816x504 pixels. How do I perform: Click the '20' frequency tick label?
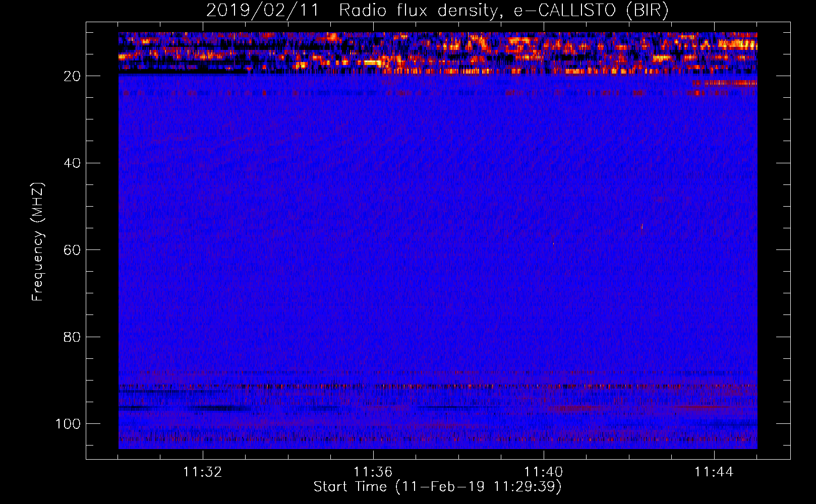(x=72, y=76)
